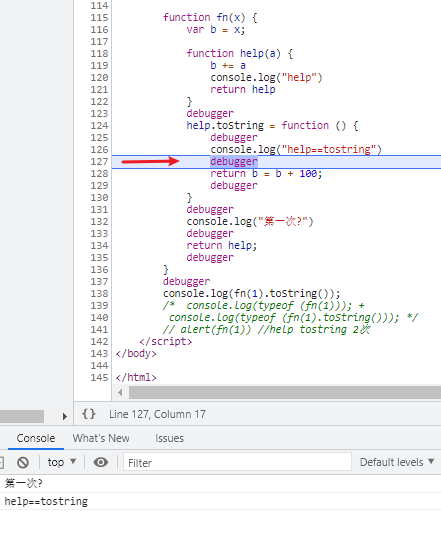Click 'Line 127, Column 17' status text
This screenshot has width=441, height=542.
157,414
